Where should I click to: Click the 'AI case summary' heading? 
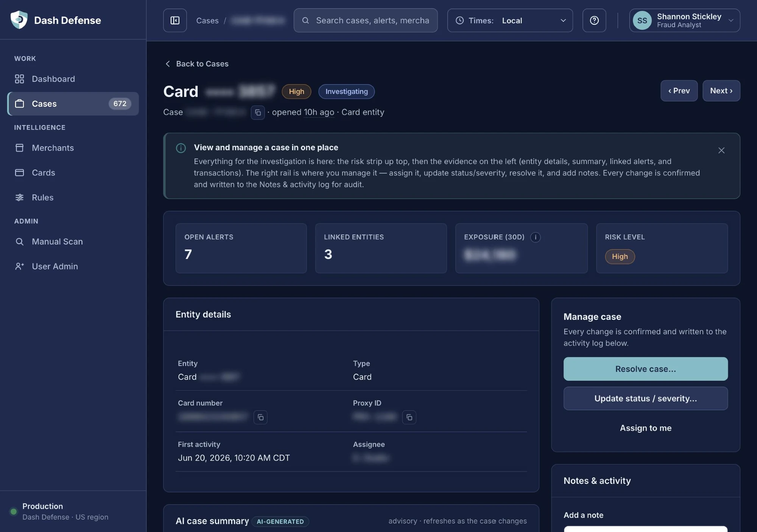click(x=212, y=521)
